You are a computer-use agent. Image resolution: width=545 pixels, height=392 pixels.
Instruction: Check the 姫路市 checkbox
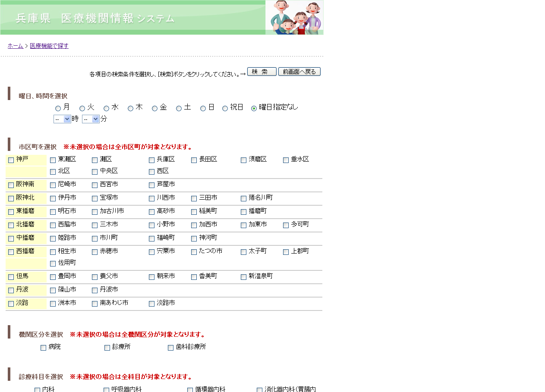pyautogui.click(x=53, y=239)
